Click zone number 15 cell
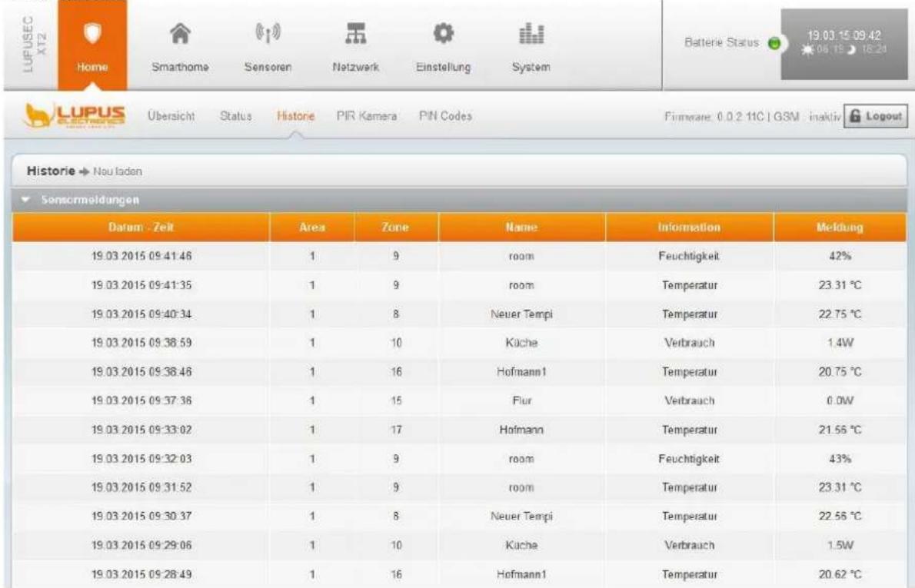Screen dimensions: 915x588 click(396, 400)
